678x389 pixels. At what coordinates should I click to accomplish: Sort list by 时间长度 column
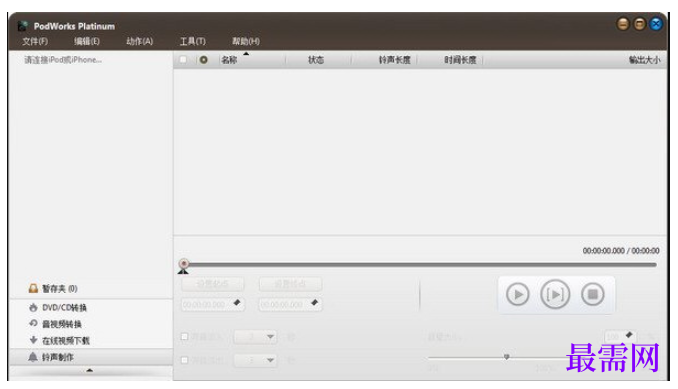tap(460, 60)
